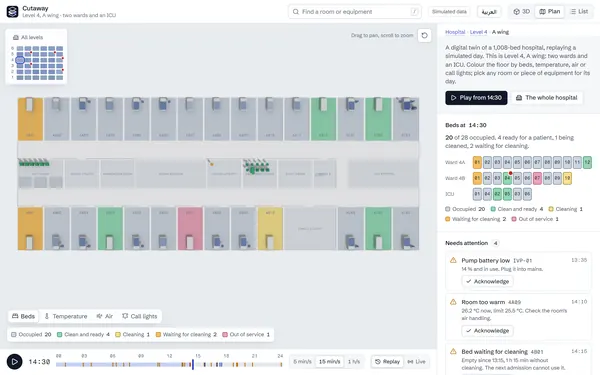Open the Level 4 breadcrumb link
600x375 pixels.
point(478,32)
